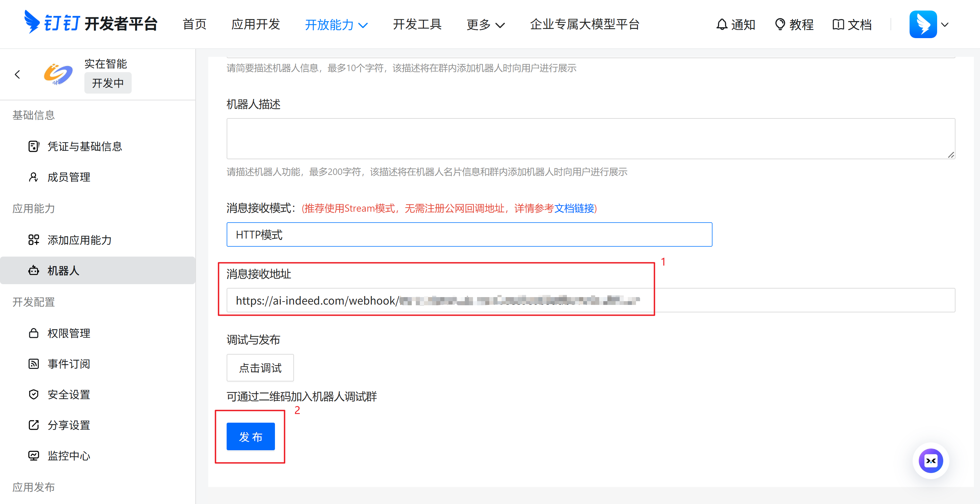Open 凭证与基础信息 sidebar item
The width and height of the screenshot is (980, 504).
pos(84,146)
